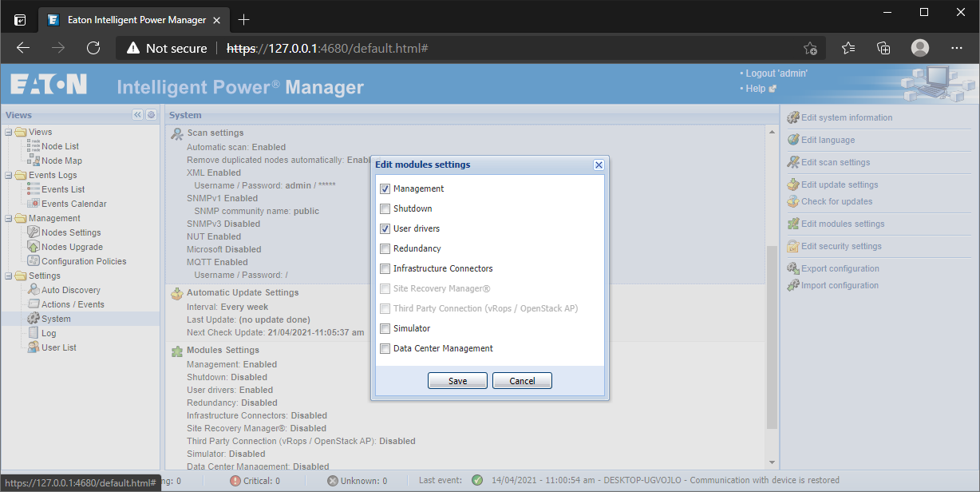The width and height of the screenshot is (980, 492).
Task: Collapse the Events Logs folder
Action: (9, 175)
